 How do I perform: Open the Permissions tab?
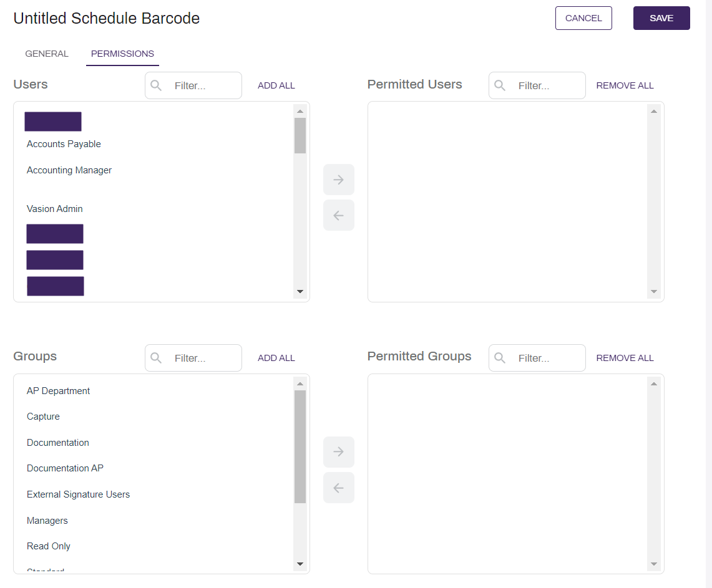coord(122,54)
